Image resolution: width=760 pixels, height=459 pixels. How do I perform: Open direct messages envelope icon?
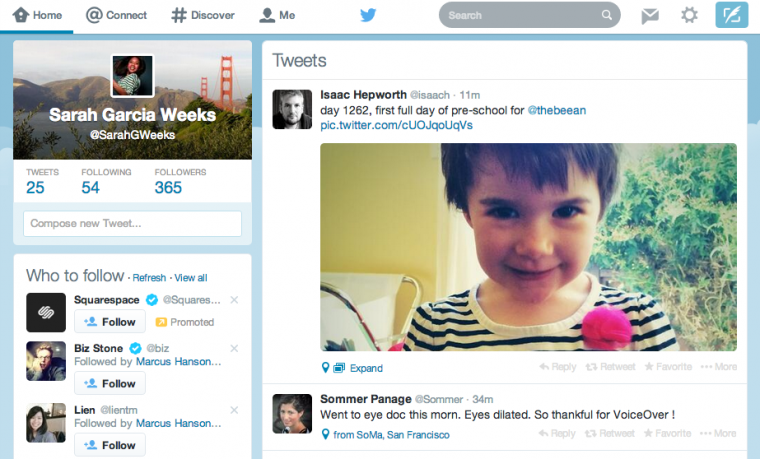649,16
